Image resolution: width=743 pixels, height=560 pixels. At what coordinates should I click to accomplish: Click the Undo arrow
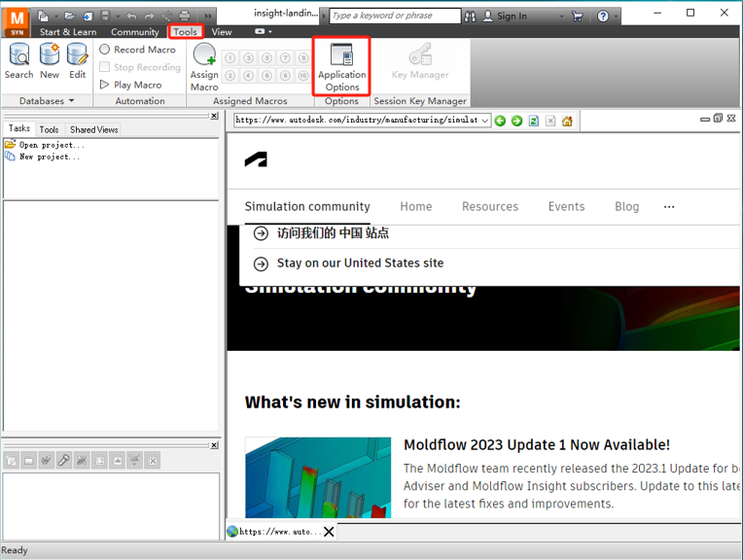(131, 17)
